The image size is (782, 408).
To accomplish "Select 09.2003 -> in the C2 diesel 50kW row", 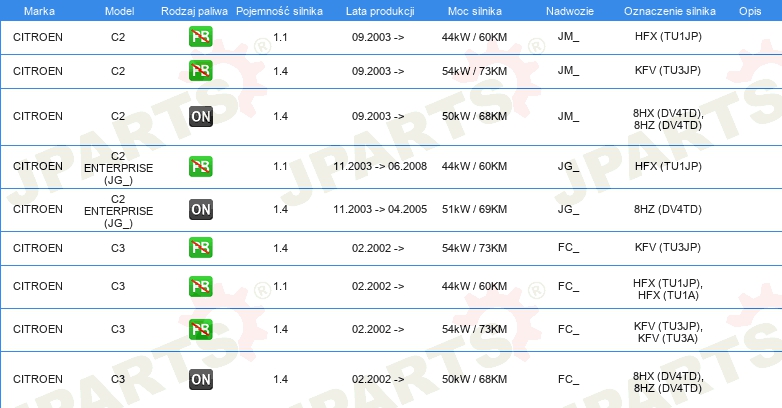I will 378,116.
